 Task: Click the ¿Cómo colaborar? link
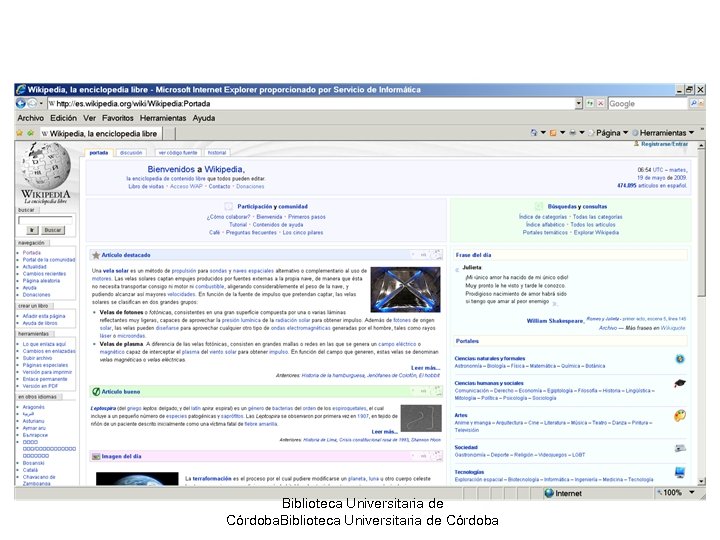[228, 217]
